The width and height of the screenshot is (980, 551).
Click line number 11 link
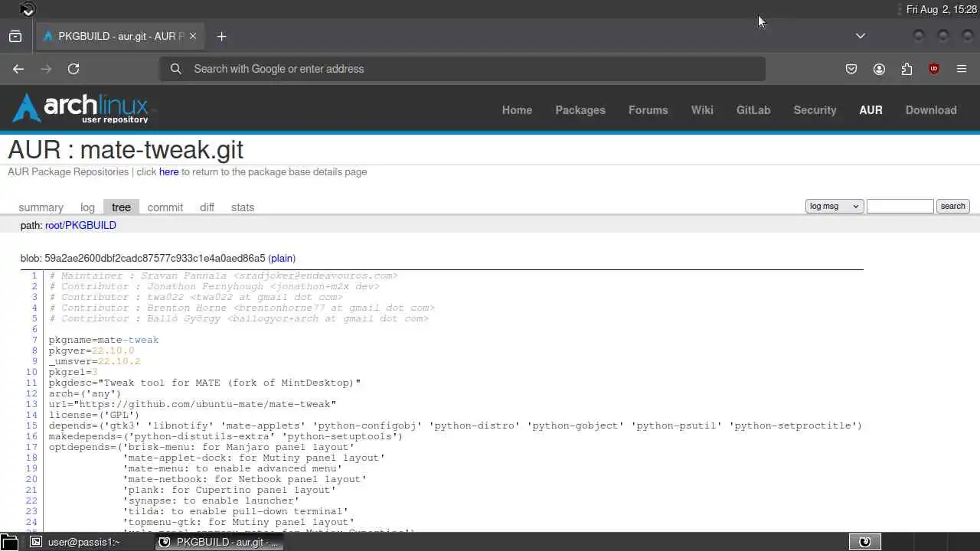click(31, 383)
